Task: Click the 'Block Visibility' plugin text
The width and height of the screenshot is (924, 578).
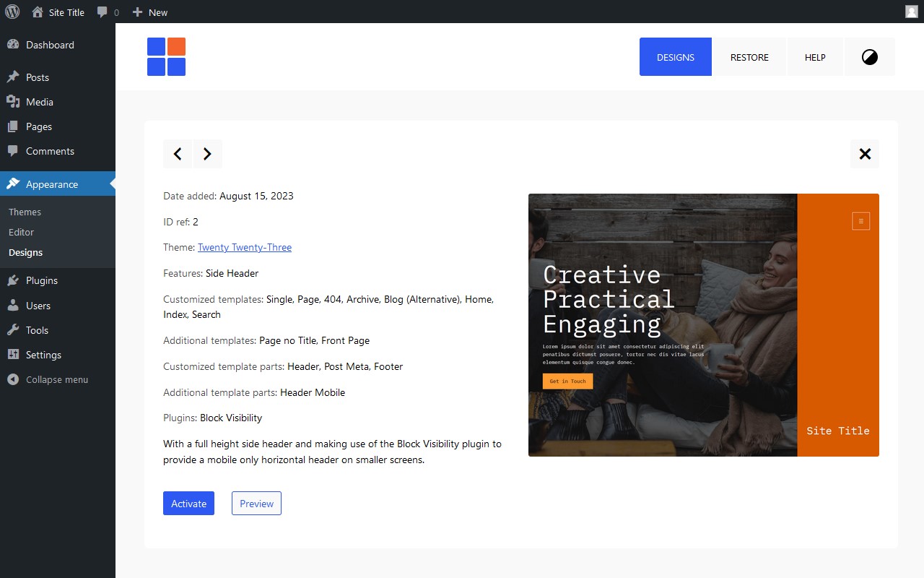Action: click(x=231, y=418)
